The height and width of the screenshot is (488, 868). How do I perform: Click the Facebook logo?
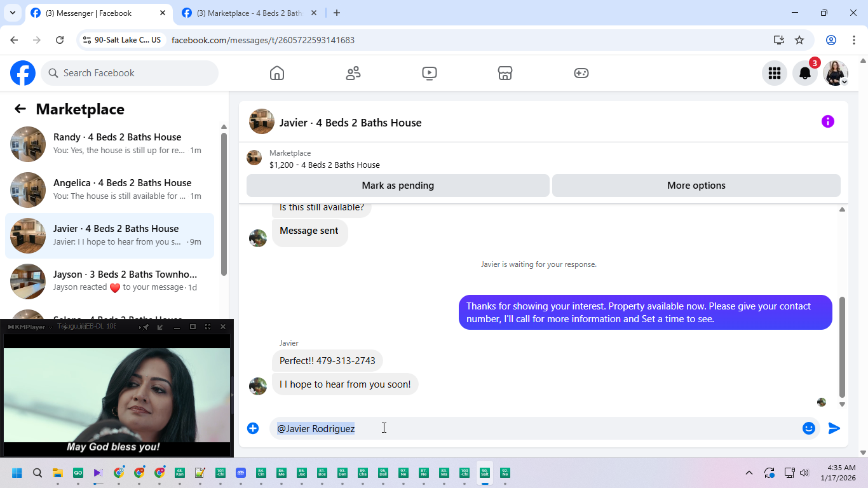click(23, 73)
